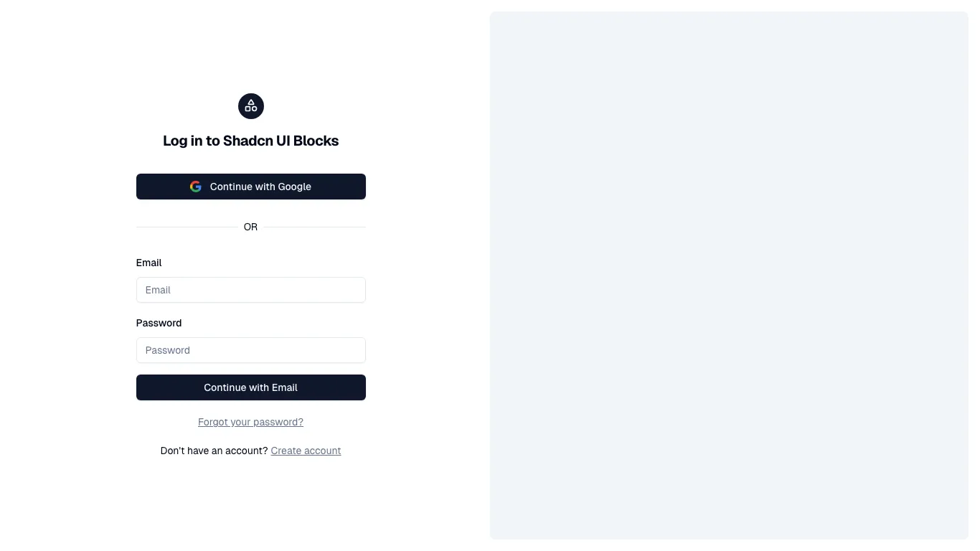Open the Forgot your password link
Screen dimensions: 980x551
[x=250, y=422]
